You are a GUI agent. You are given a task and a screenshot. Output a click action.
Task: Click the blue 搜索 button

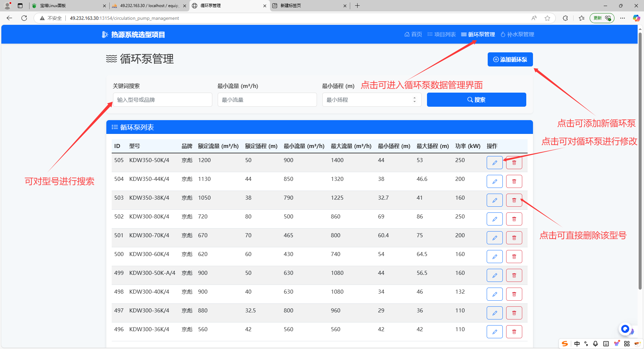tap(476, 100)
